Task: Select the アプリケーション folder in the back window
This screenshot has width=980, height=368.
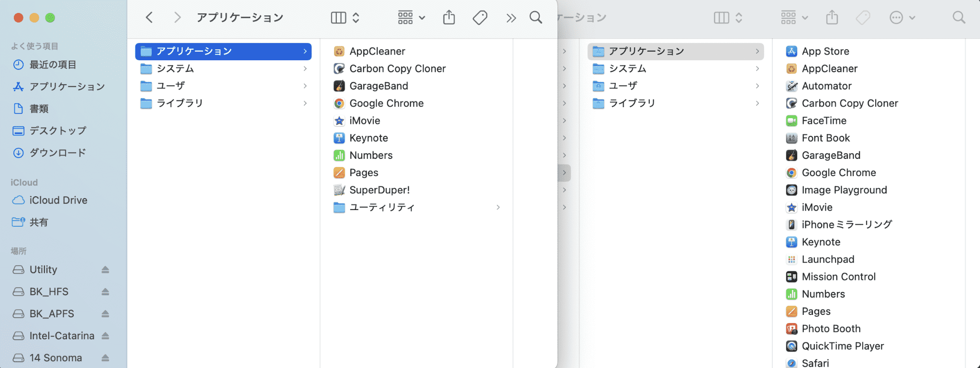Action: (x=676, y=51)
